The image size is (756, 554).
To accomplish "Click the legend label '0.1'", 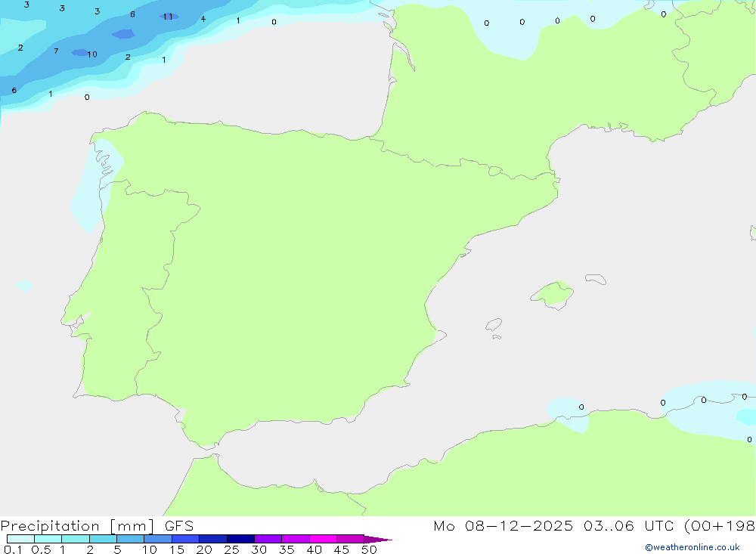I will point(13,549).
